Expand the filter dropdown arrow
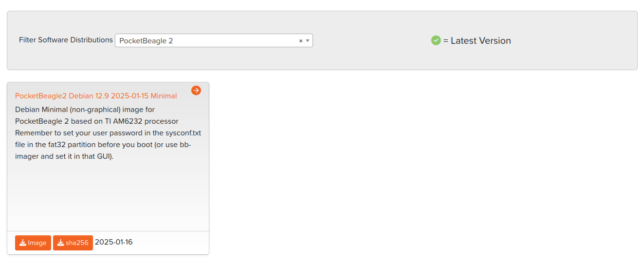Image resolution: width=644 pixels, height=265 pixels. click(x=308, y=41)
